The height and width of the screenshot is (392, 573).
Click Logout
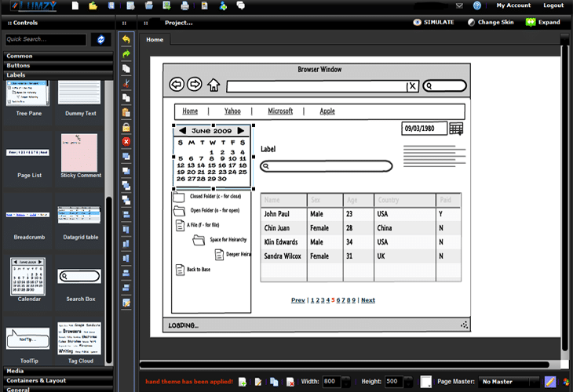click(x=553, y=5)
